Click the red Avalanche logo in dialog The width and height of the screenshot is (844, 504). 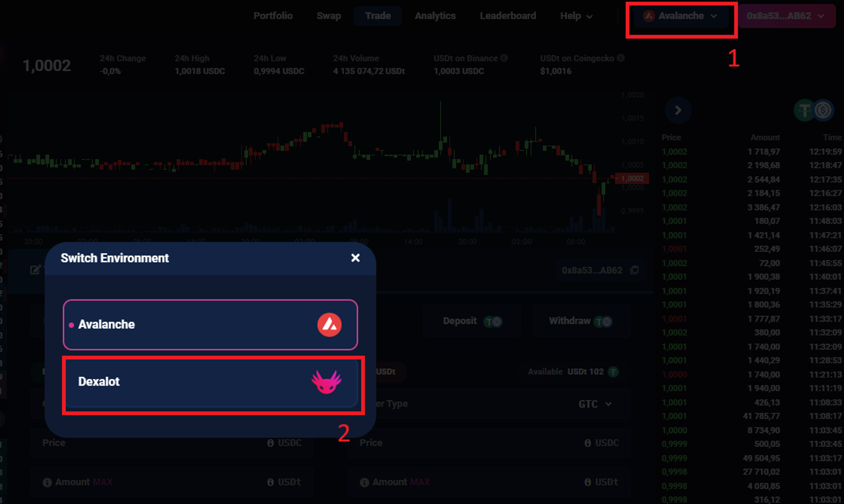pyautogui.click(x=329, y=325)
